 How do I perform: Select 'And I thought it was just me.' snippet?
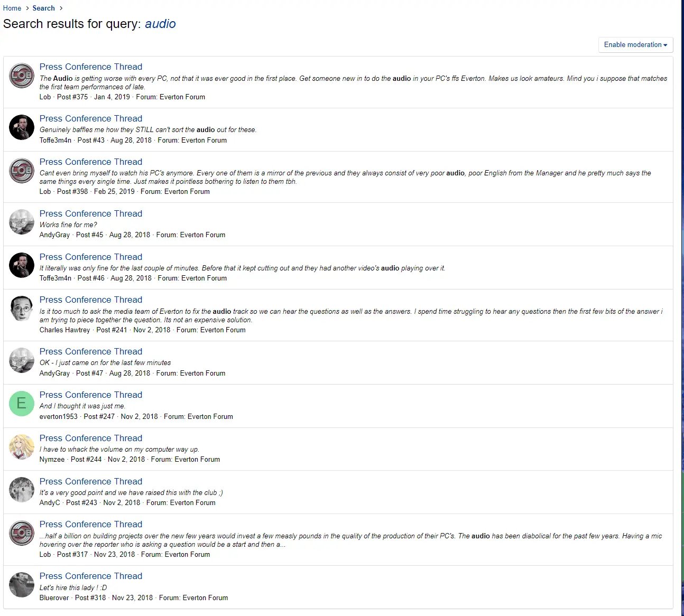coord(82,406)
